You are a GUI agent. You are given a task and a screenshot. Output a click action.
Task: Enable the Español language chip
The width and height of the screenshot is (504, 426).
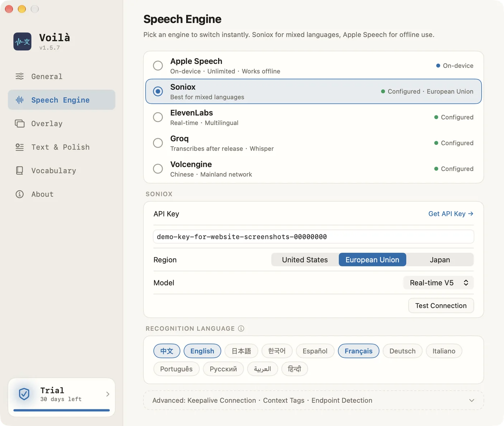click(x=315, y=351)
